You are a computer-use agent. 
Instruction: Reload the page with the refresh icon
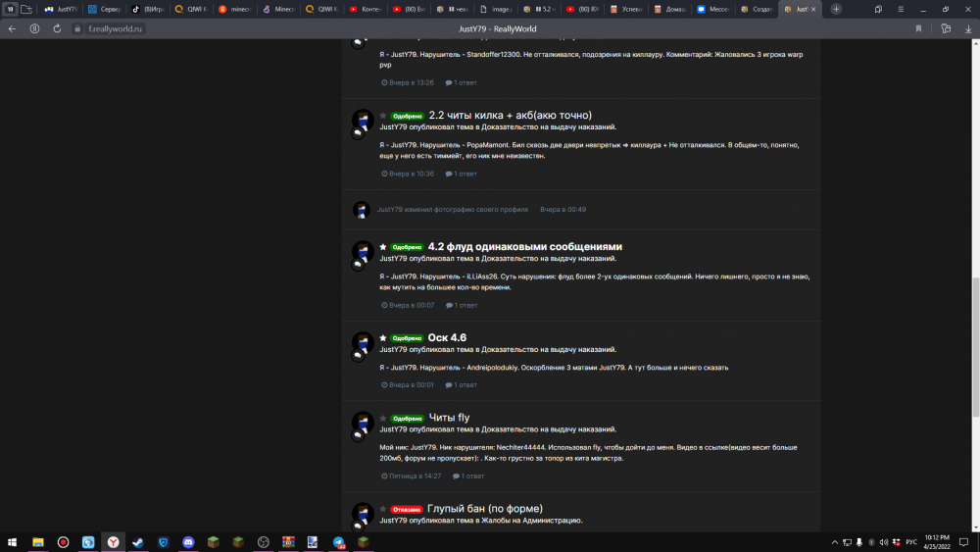point(57,28)
